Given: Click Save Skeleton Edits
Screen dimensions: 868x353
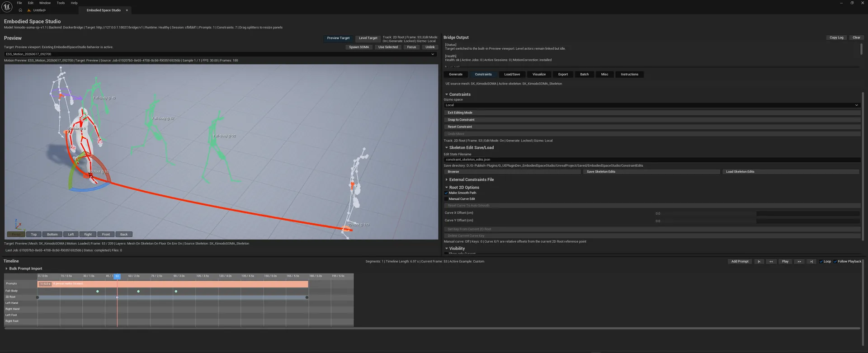Looking at the screenshot, I should tap(651, 172).
